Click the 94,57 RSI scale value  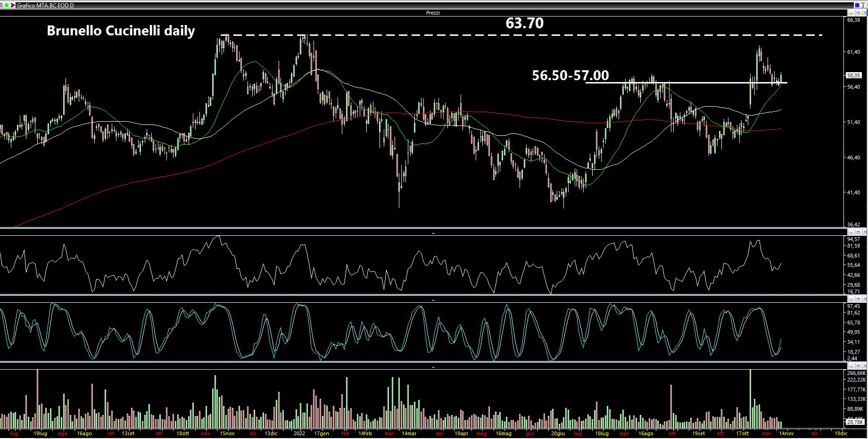click(854, 239)
